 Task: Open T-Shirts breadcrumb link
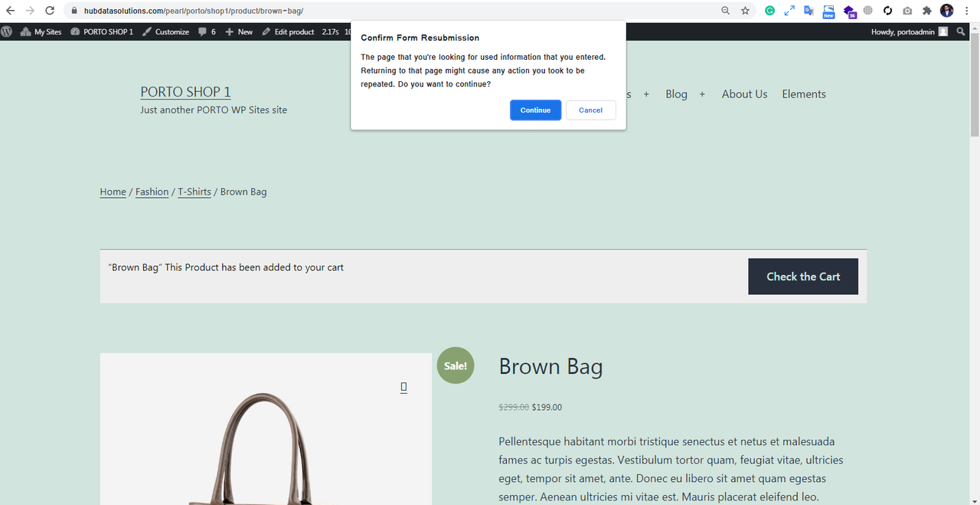pos(194,192)
